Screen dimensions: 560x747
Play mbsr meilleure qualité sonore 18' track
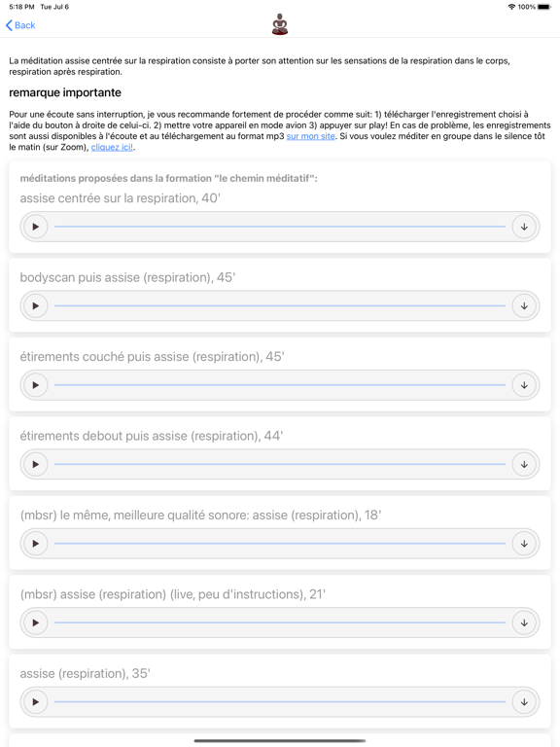[36, 544]
